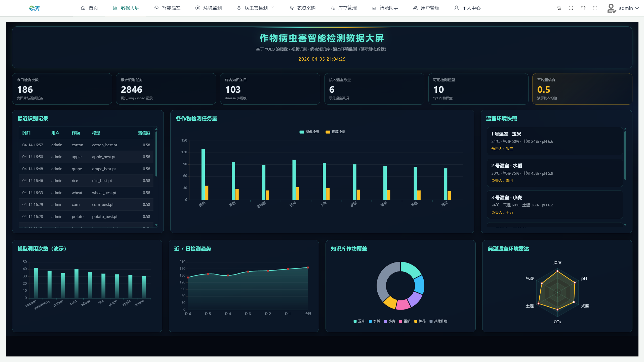Open the 首页 home menu
Viewport: 644px width, 362px height.
click(89, 8)
